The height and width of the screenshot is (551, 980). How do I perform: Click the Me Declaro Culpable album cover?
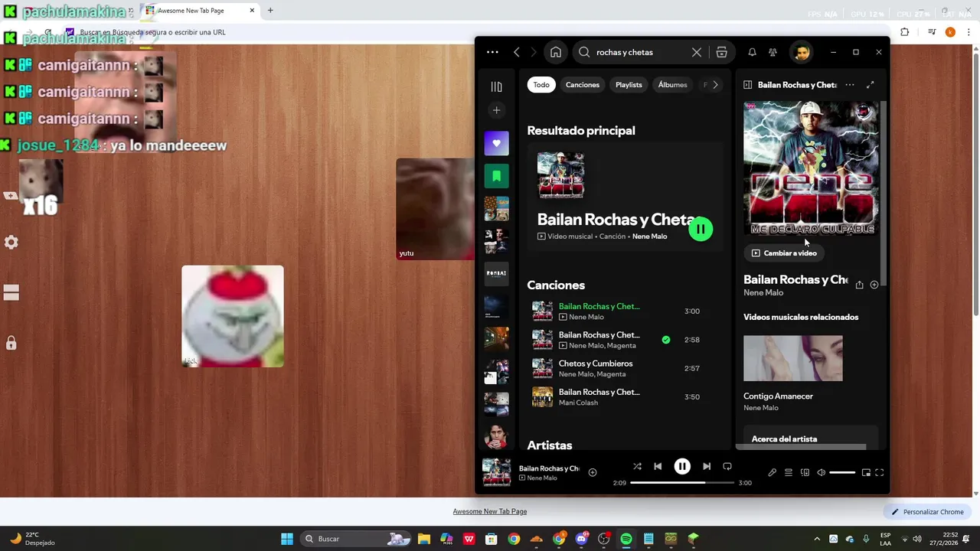tap(811, 168)
